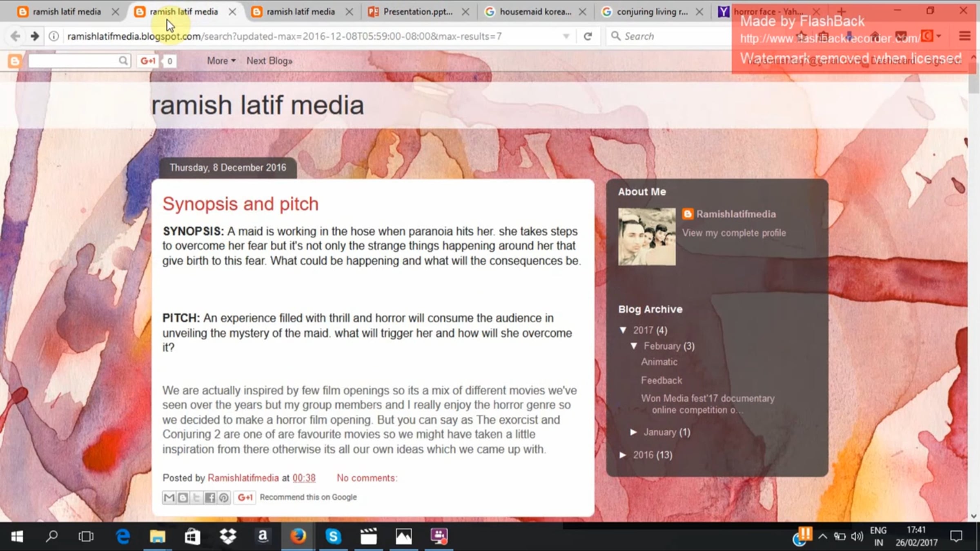Image resolution: width=980 pixels, height=551 pixels.
Task: Expand the 2016 archive tree
Action: (623, 455)
